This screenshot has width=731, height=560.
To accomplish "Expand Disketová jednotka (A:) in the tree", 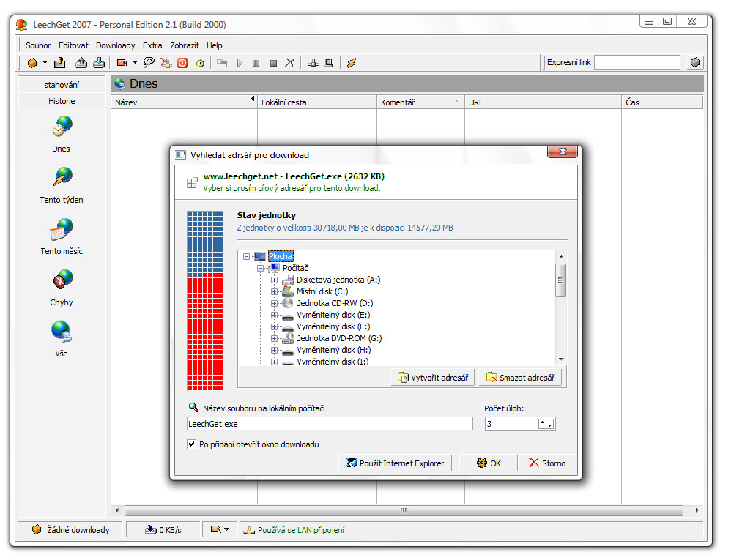I will [274, 280].
